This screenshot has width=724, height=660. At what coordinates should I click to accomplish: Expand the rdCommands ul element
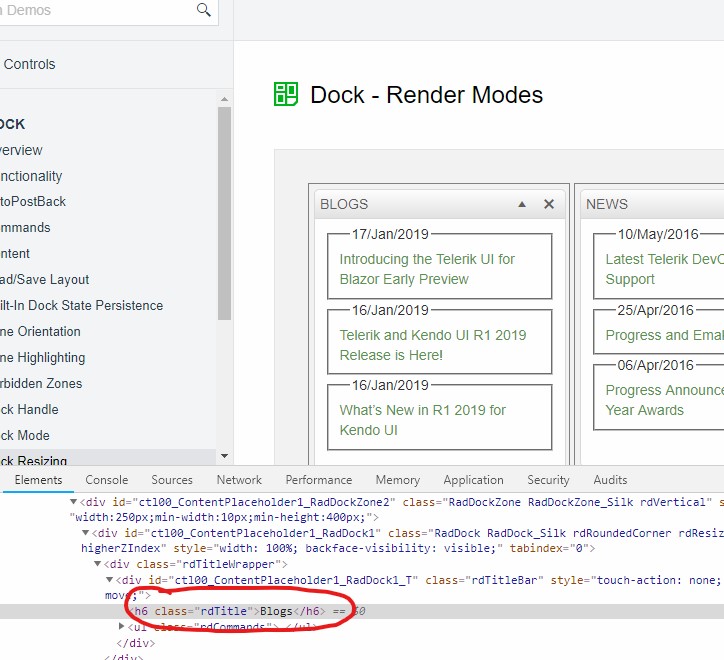(x=122, y=627)
